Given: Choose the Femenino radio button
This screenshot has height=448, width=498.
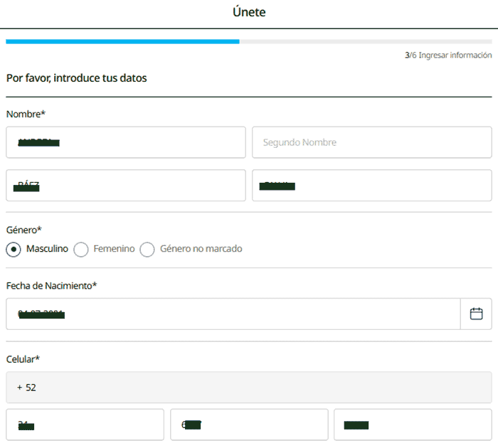Looking at the screenshot, I should (x=81, y=250).
